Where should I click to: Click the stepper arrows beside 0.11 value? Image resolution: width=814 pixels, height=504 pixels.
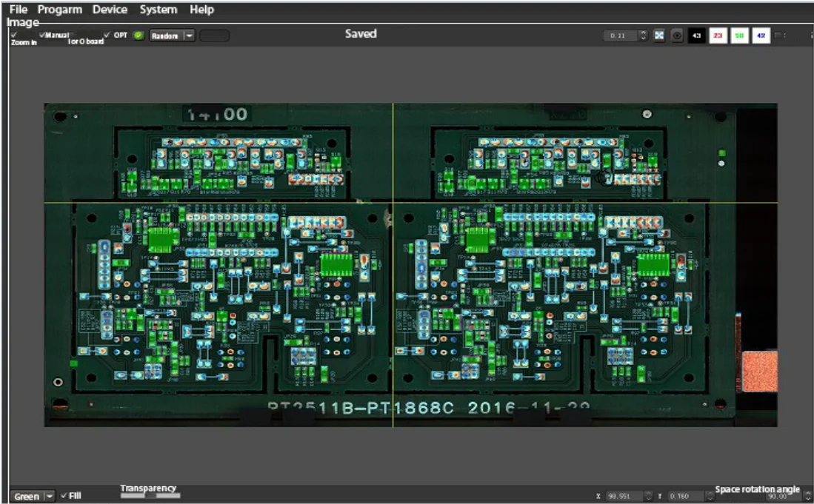point(642,36)
